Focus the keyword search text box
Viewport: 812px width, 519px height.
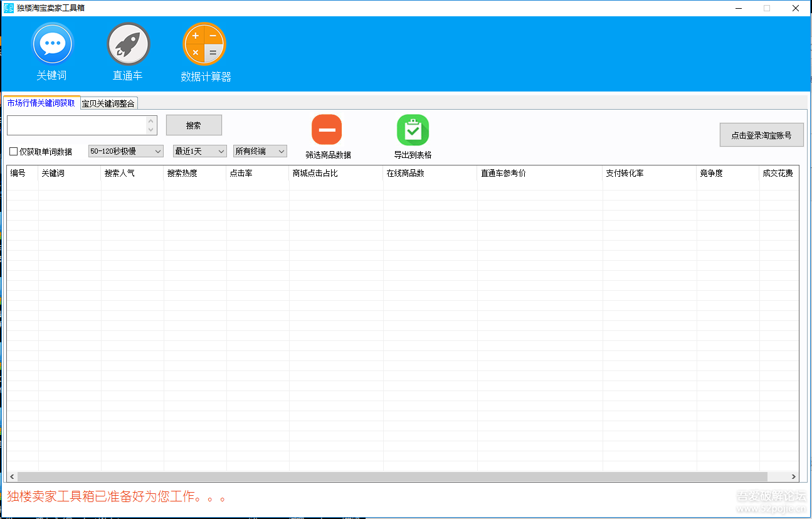[76, 125]
